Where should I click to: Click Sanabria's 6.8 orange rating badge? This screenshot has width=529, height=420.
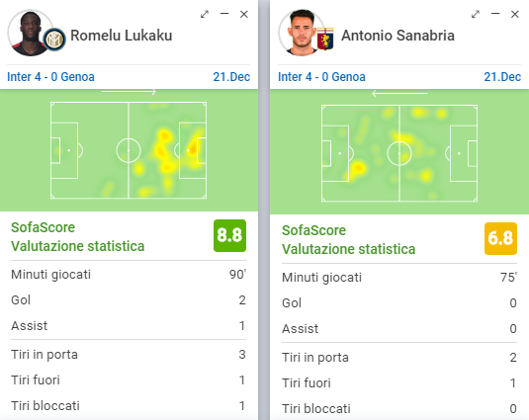500,238
